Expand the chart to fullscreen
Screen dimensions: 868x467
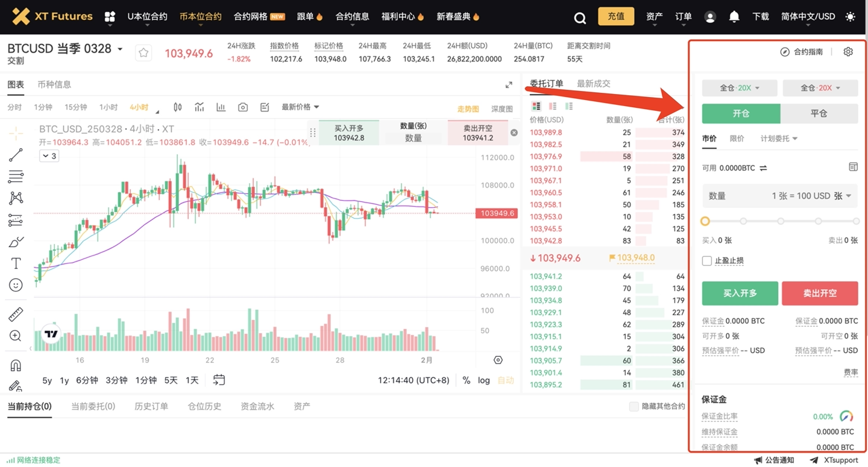click(509, 85)
